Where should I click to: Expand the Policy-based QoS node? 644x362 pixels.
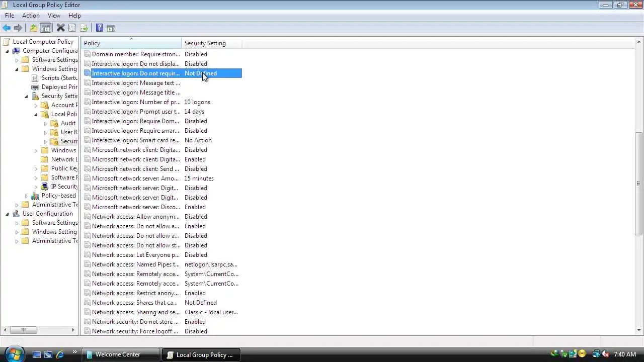point(26,196)
